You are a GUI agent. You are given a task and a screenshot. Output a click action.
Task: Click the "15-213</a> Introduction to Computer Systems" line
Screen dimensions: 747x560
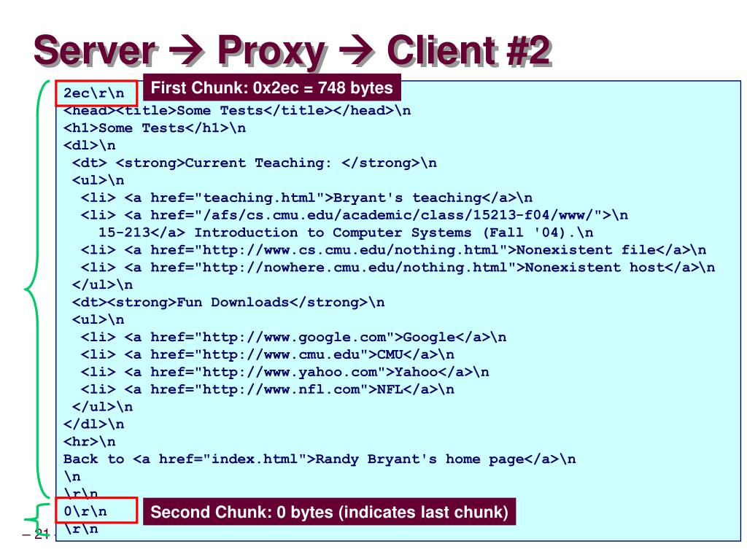click(346, 233)
